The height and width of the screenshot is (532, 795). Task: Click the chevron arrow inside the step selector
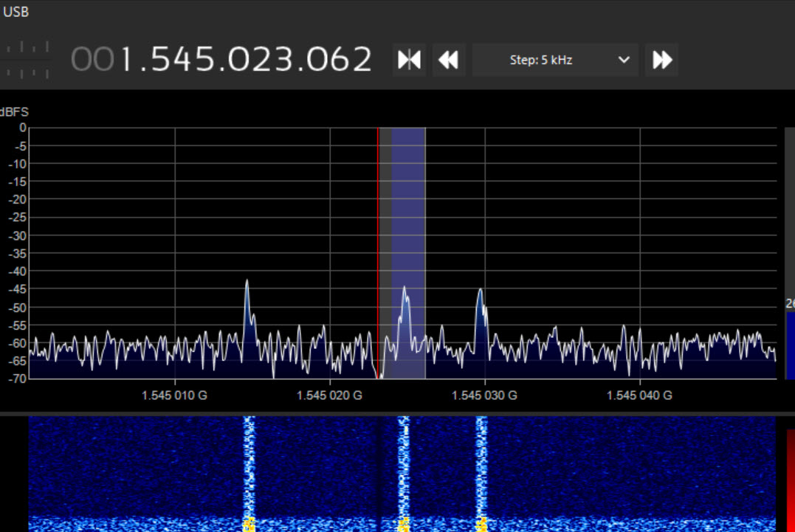(x=624, y=60)
